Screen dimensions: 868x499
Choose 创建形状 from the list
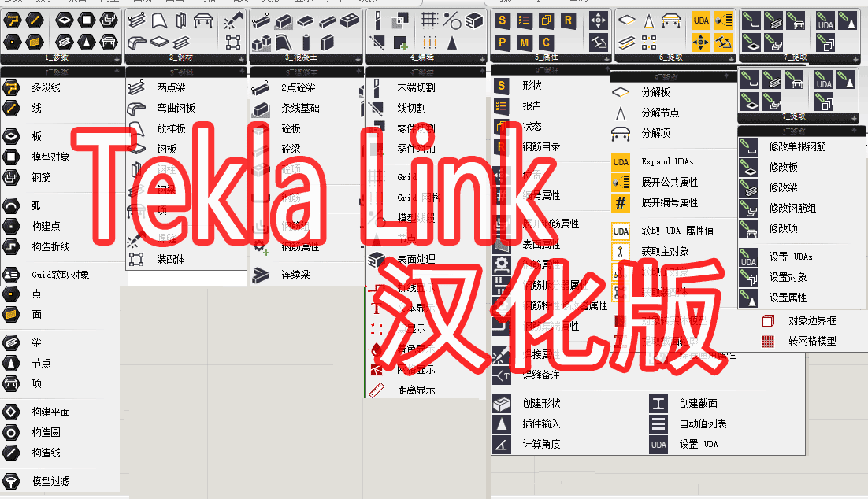541,403
